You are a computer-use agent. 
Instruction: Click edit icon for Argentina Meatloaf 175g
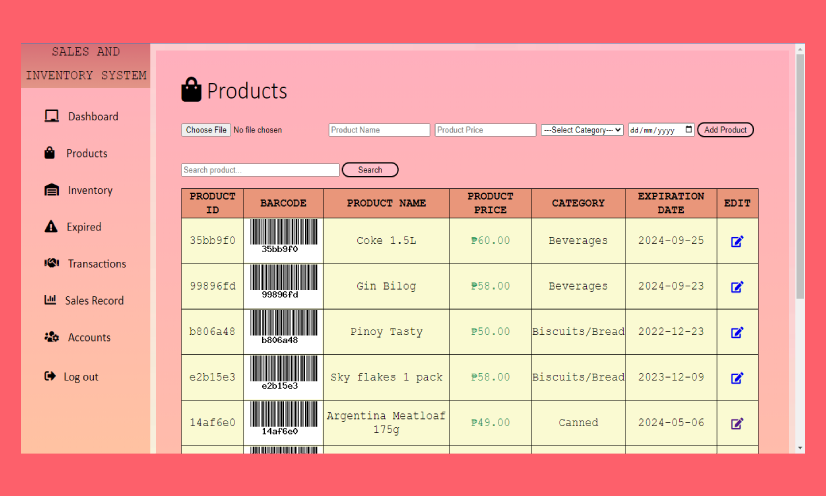pos(737,423)
